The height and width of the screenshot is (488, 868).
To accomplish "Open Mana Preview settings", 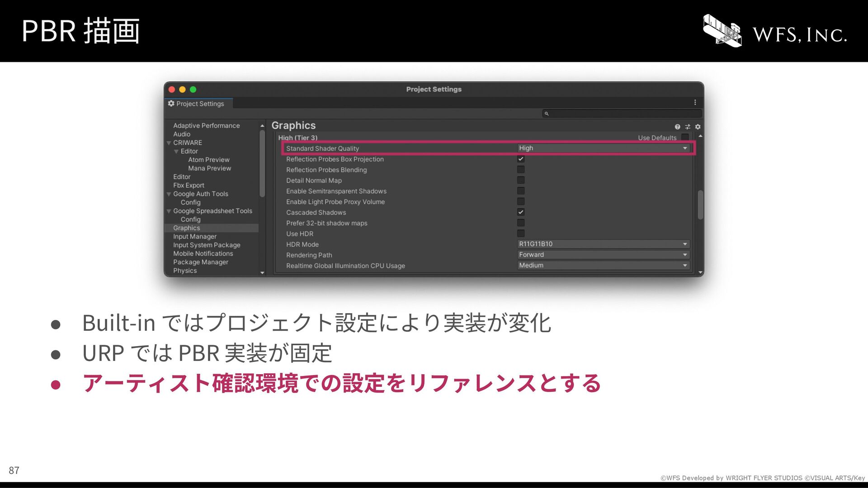I will click(x=210, y=169).
